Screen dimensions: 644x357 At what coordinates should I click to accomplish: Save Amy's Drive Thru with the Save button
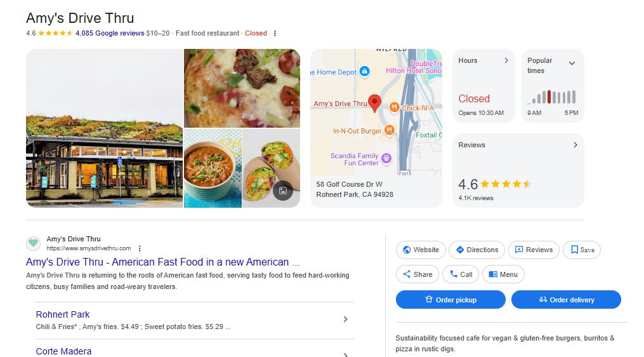coord(582,250)
